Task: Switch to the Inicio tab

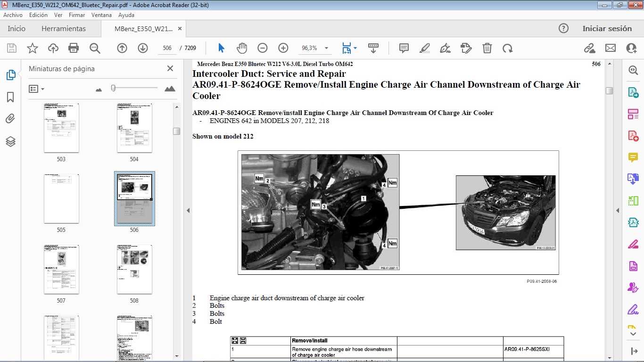Action: (17, 28)
